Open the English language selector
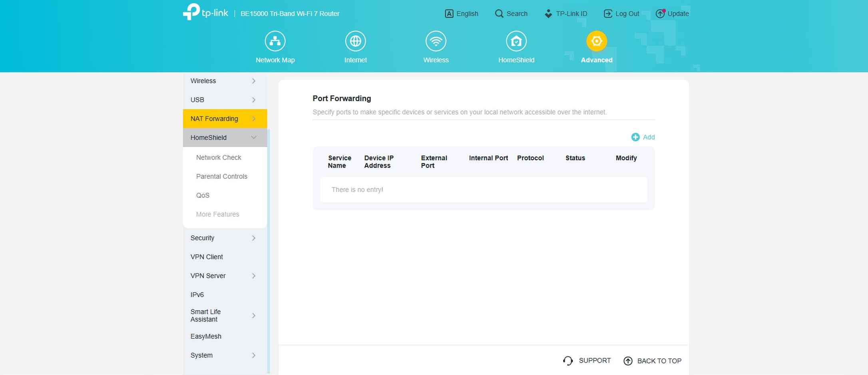This screenshot has width=868, height=375. [x=462, y=14]
